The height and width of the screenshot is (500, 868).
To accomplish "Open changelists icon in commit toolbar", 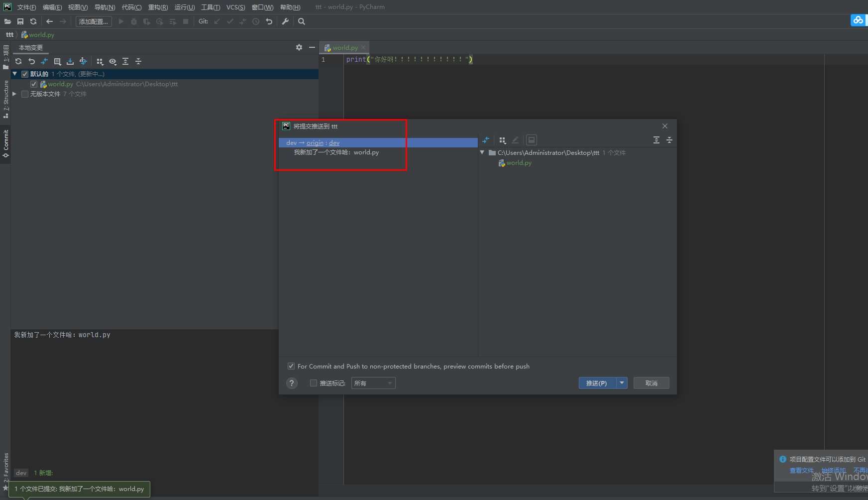I will pos(57,61).
